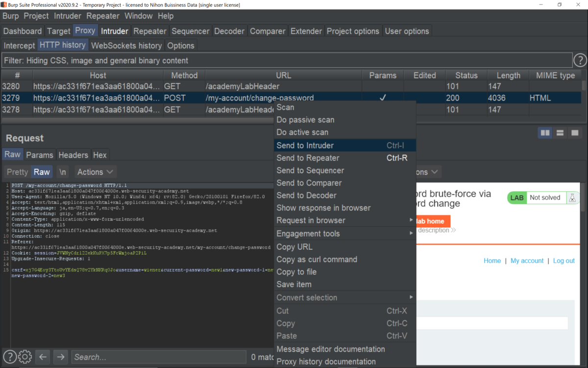Switch to Extender tab
This screenshot has height=368, width=588.
pyautogui.click(x=306, y=31)
